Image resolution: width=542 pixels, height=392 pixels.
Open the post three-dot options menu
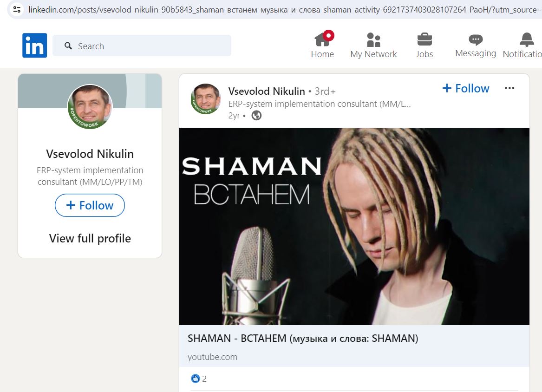509,88
